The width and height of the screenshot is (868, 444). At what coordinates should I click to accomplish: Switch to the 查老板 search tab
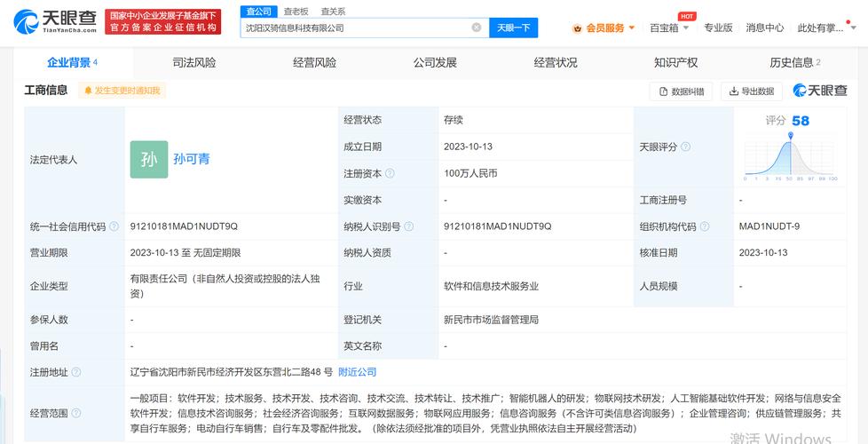296,11
